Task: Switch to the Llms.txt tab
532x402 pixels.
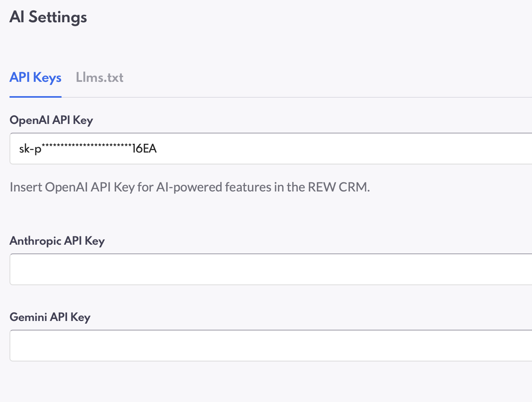Action: (99, 77)
